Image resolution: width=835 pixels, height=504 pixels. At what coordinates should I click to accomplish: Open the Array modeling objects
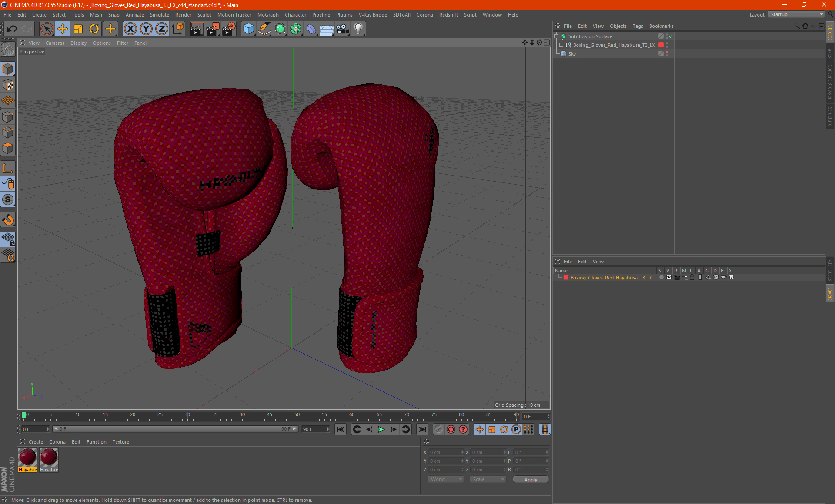(x=296, y=29)
